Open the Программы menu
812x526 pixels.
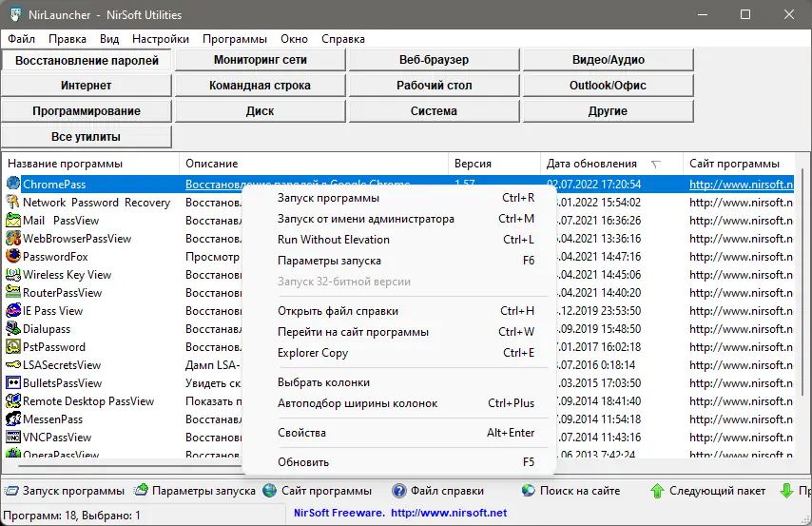235,39
